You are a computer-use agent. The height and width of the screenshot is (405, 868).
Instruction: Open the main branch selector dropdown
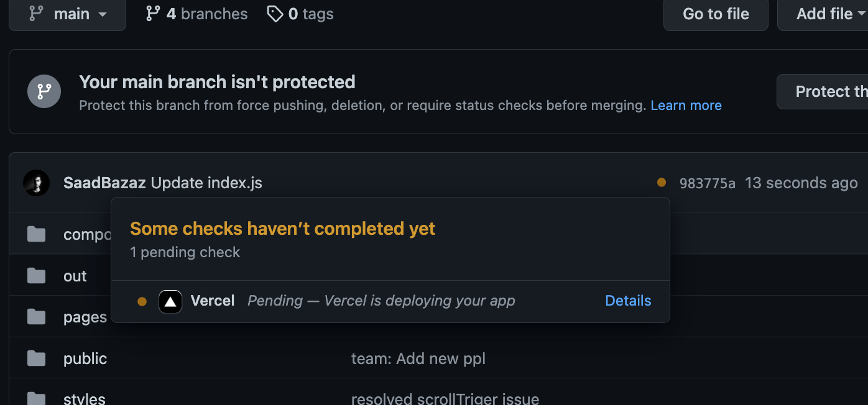coord(67,13)
